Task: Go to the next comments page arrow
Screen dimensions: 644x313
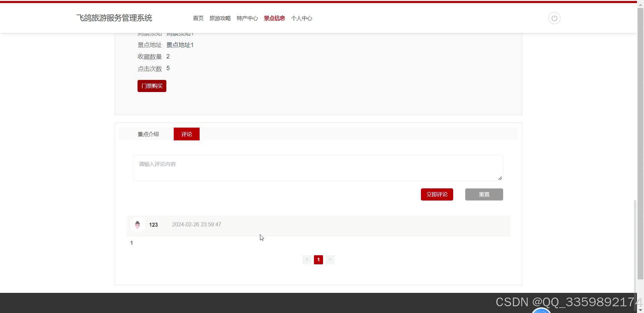Action: point(330,260)
